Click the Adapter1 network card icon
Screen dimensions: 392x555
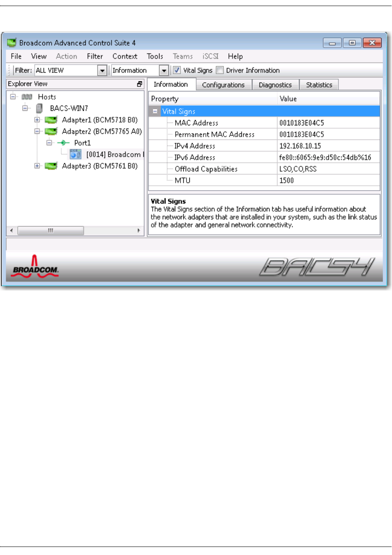(x=51, y=120)
